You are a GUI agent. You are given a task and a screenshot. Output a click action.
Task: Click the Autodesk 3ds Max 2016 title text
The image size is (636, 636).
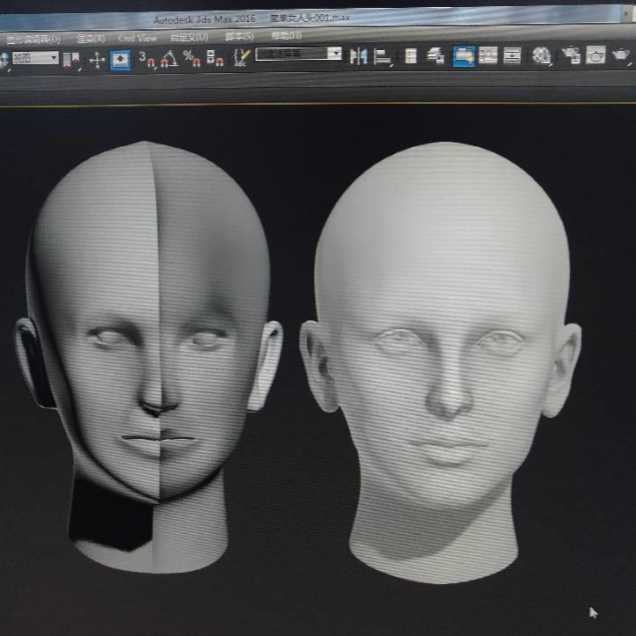coord(205,19)
